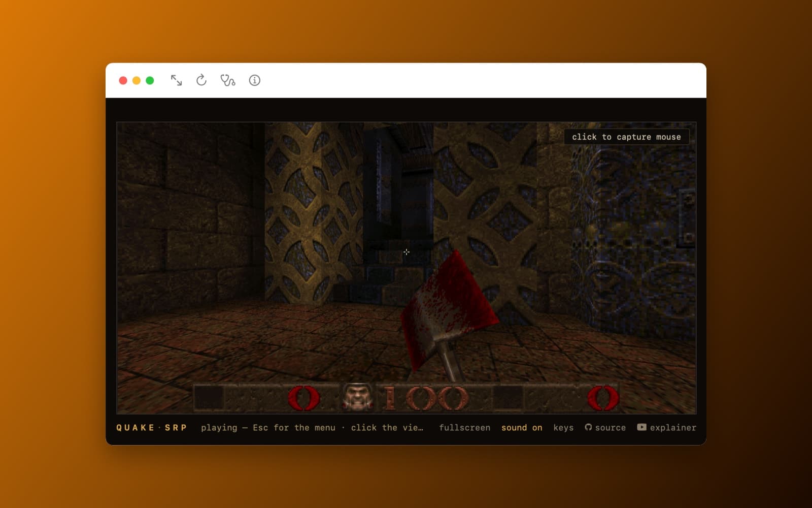The width and height of the screenshot is (812, 508).
Task: Open the stethoscope diagnostics icon
Action: [x=227, y=80]
